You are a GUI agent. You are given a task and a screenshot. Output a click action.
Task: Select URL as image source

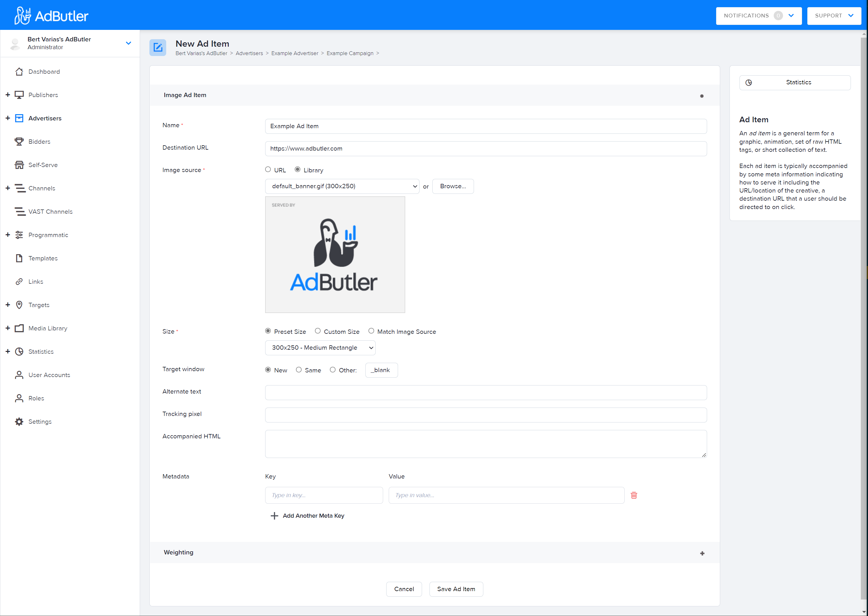tap(268, 170)
